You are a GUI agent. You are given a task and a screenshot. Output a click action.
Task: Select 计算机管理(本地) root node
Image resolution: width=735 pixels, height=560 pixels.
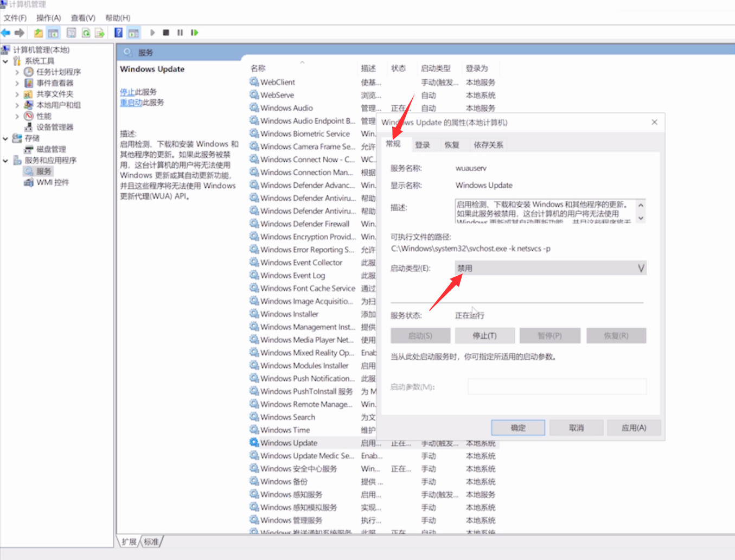(x=41, y=50)
